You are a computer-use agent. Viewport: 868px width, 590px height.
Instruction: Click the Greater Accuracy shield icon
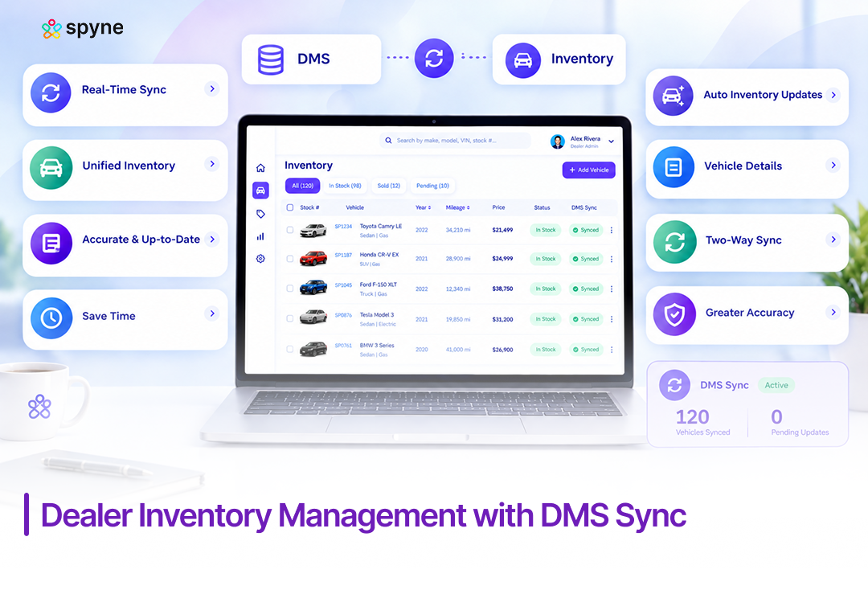[x=675, y=314]
